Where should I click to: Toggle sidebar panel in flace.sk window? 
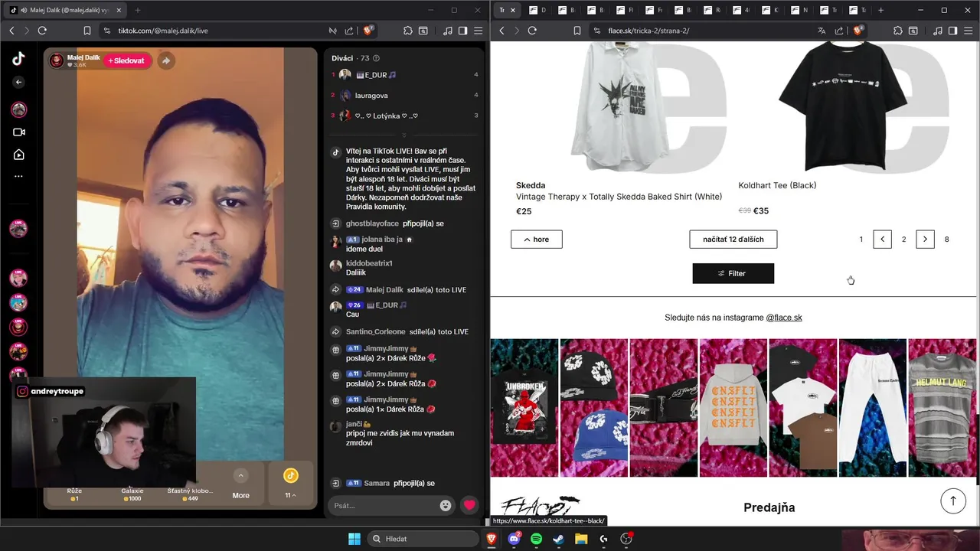tap(952, 31)
